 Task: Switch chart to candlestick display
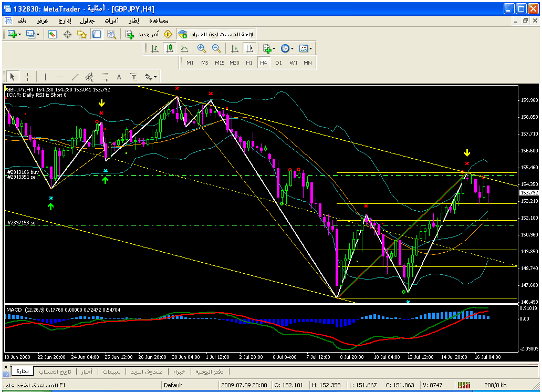pos(169,48)
